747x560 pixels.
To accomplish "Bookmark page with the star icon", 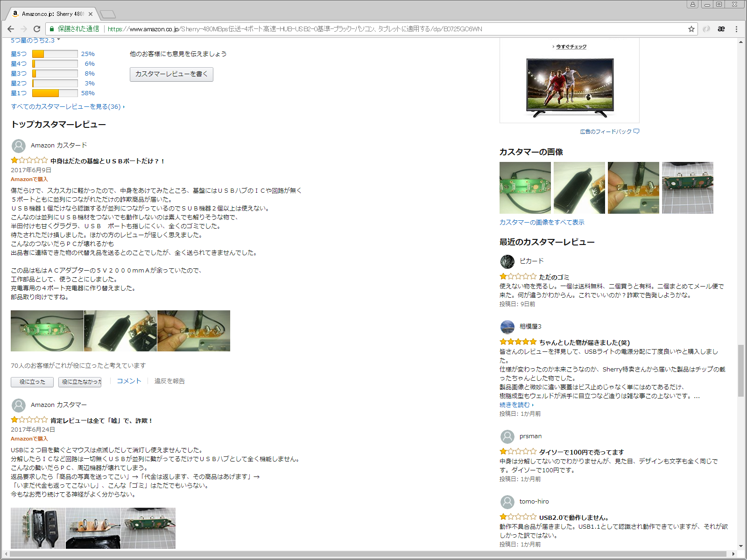I will 691,29.
